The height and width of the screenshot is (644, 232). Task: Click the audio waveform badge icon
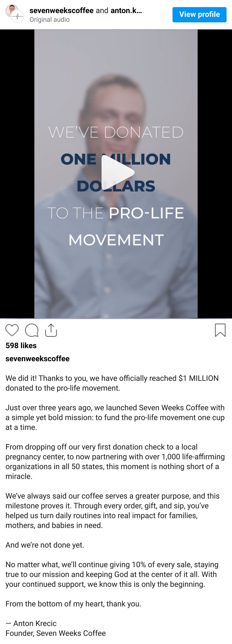pos(17,16)
